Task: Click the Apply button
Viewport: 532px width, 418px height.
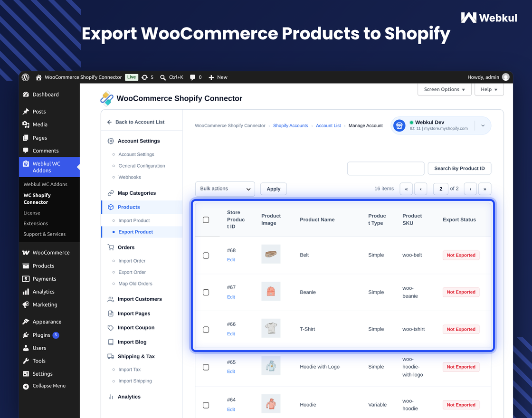Action: coord(274,189)
